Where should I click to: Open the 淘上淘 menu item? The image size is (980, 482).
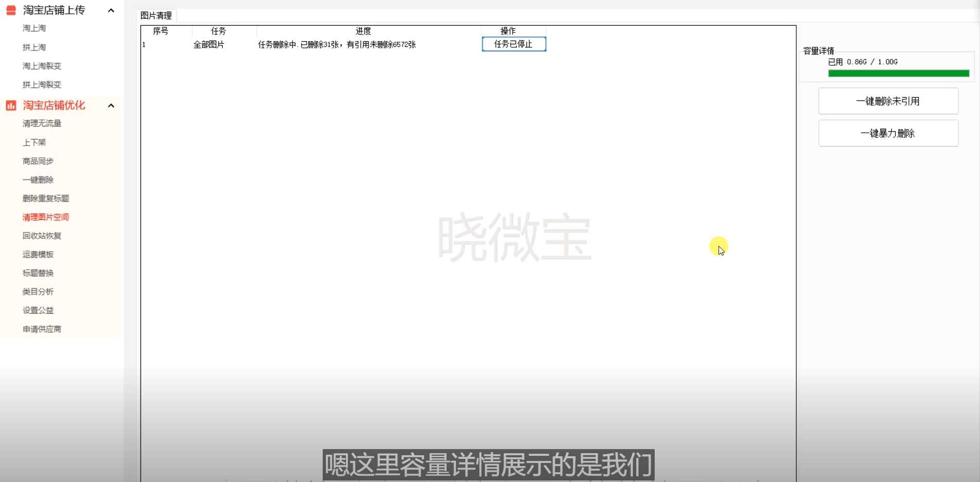tap(34, 28)
